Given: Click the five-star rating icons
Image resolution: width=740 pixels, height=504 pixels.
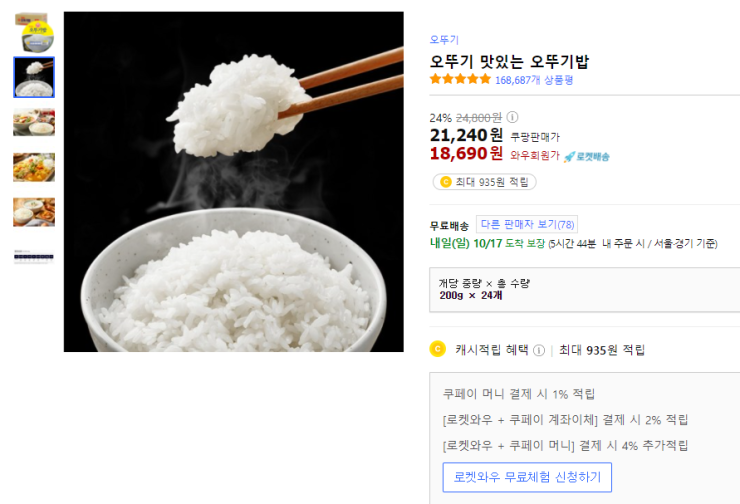Looking at the screenshot, I should pos(460,79).
